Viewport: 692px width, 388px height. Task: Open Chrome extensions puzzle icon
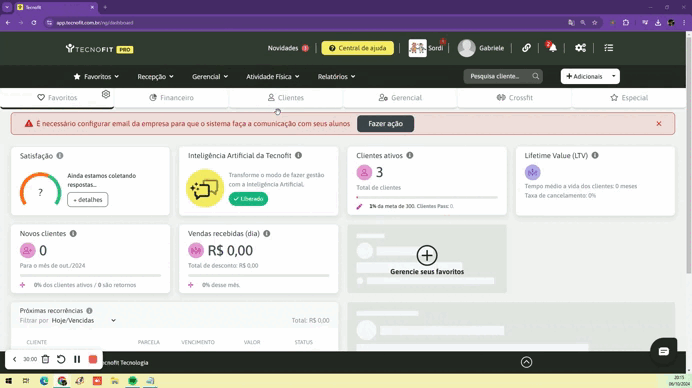pyautogui.click(x=626, y=23)
